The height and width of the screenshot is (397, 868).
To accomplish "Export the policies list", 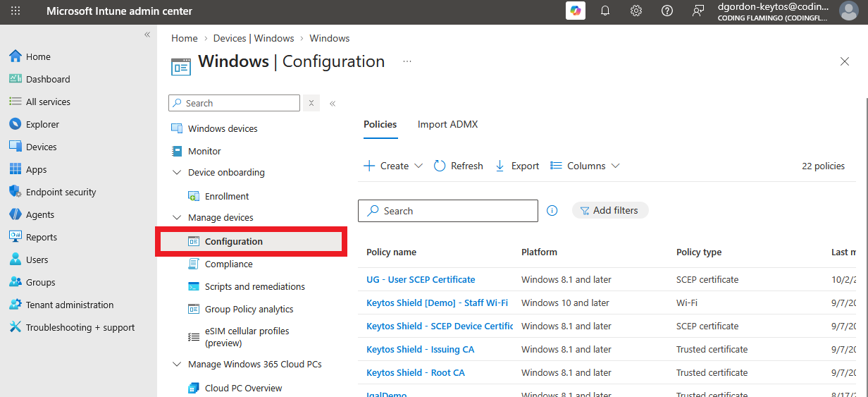I will 517,166.
